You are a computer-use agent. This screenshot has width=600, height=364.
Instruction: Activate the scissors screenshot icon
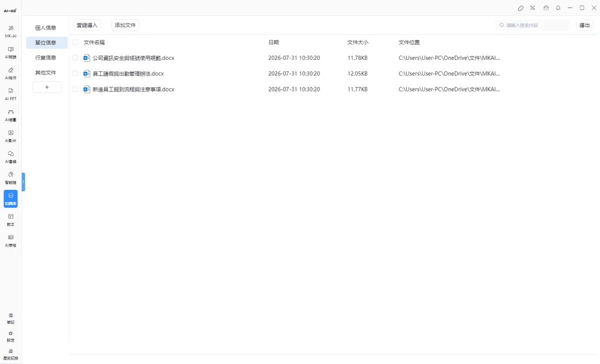tap(533, 8)
